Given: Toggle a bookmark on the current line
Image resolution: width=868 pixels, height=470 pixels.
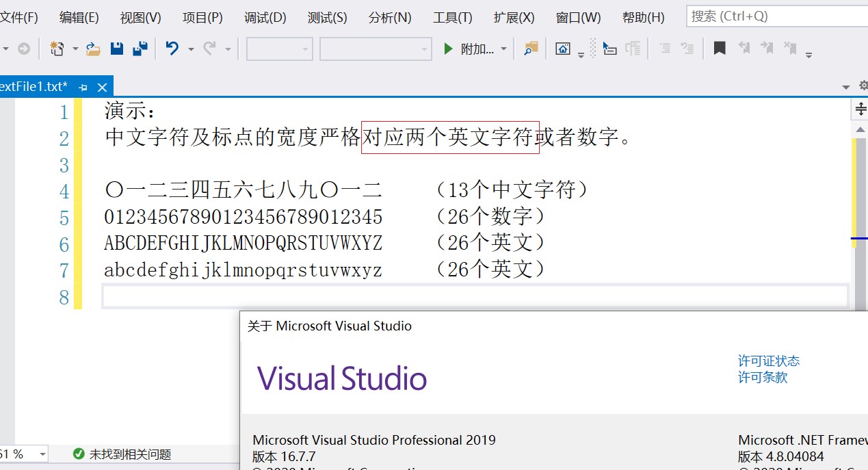Looking at the screenshot, I should [719, 48].
